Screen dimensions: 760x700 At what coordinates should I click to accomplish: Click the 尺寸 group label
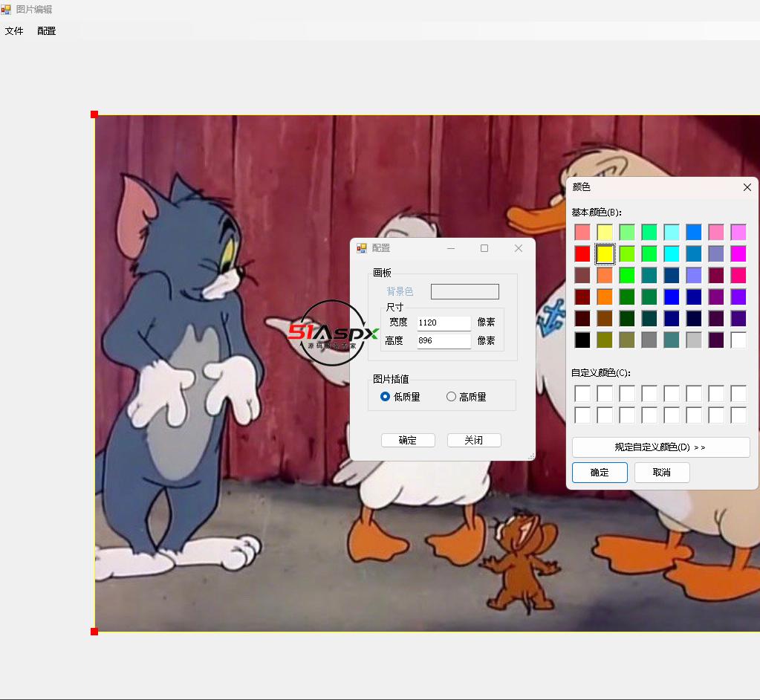point(394,308)
